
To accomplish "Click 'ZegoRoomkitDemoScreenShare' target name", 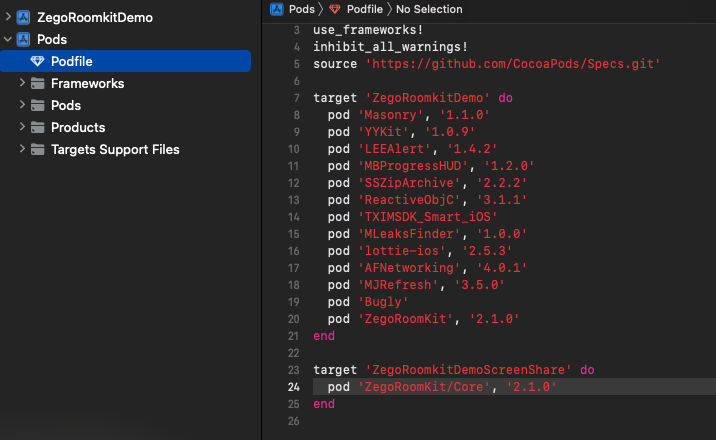I will tap(468, 370).
